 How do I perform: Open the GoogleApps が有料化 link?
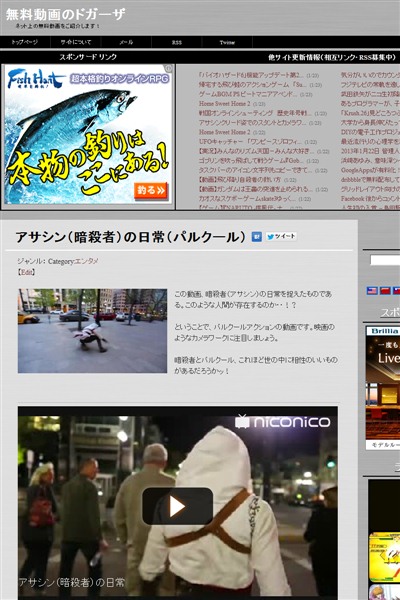[370, 170]
